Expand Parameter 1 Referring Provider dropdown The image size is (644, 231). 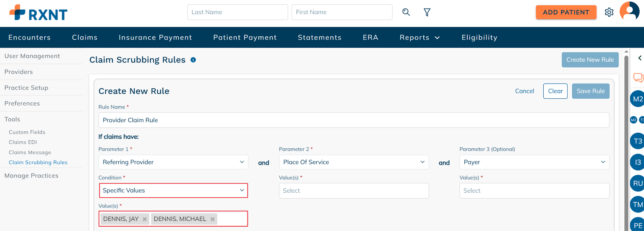pos(173,162)
